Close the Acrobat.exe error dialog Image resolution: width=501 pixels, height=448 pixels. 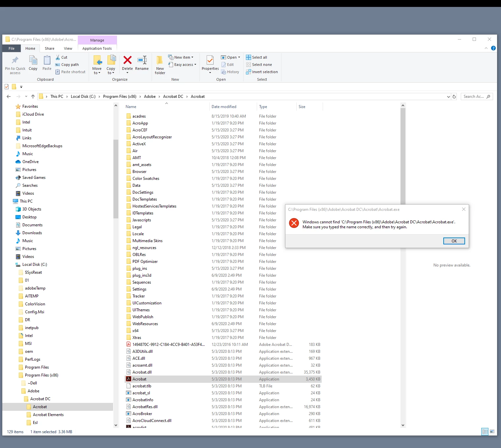coord(464,209)
